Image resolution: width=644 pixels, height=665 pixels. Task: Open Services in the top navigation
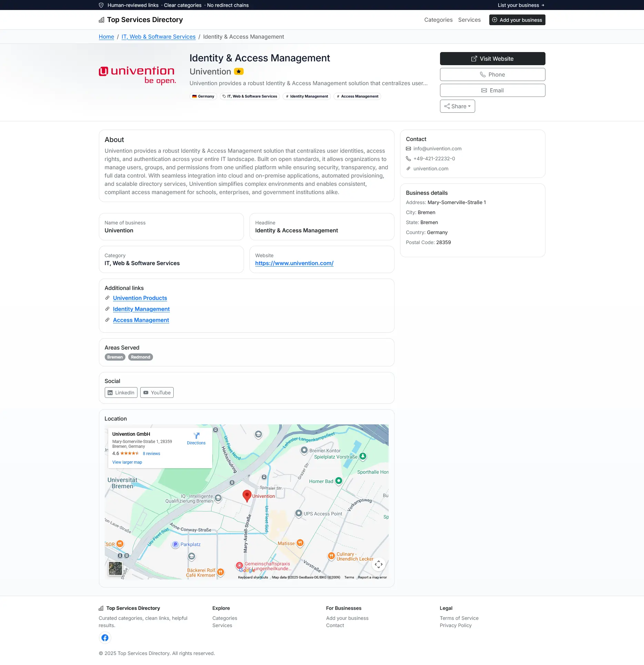coord(469,20)
